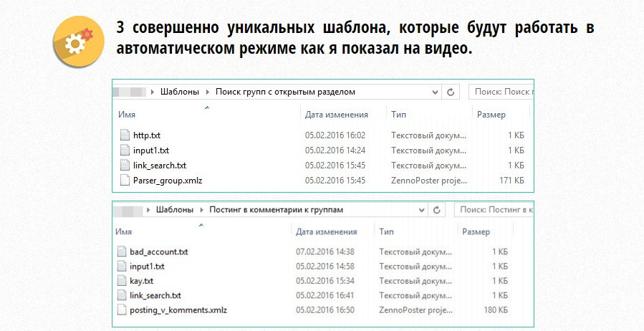Expand chevron before 'Поиск групп с открытым разделом'
This screenshot has height=331, width=644.
(x=208, y=92)
